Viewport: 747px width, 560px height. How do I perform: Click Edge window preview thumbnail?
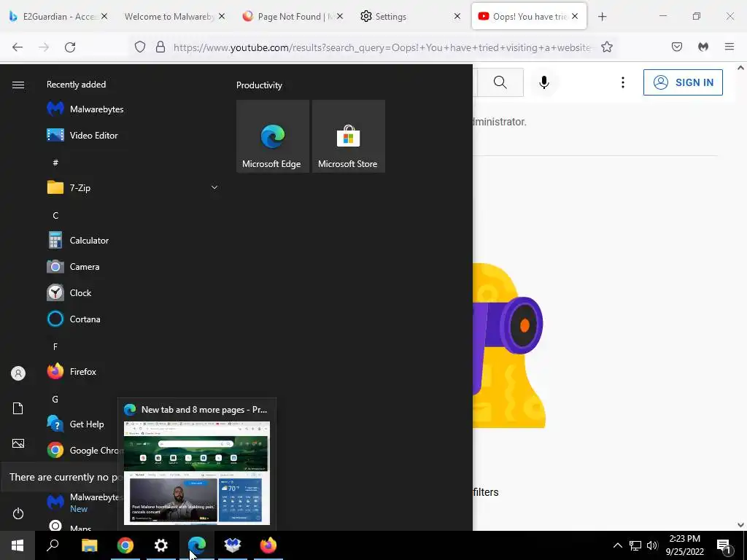pos(197,472)
